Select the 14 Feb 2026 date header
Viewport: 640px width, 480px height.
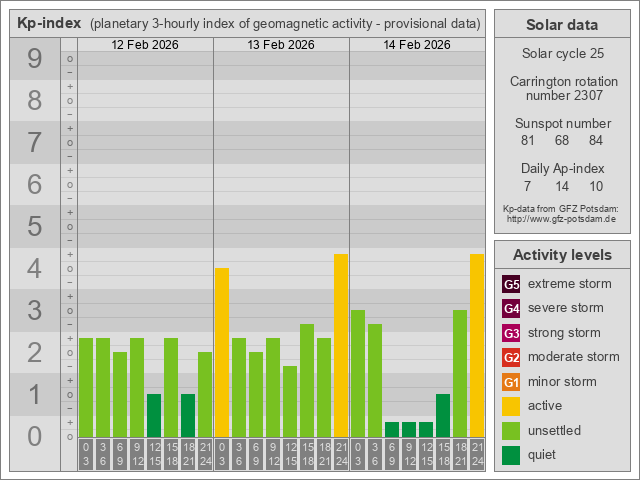[x=417, y=45]
